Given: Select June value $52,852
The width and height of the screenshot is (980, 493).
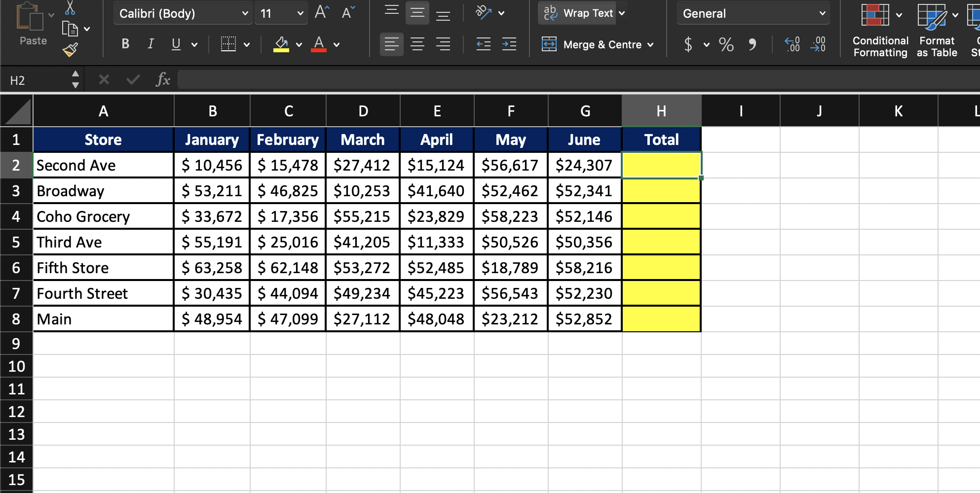Looking at the screenshot, I should 585,319.
